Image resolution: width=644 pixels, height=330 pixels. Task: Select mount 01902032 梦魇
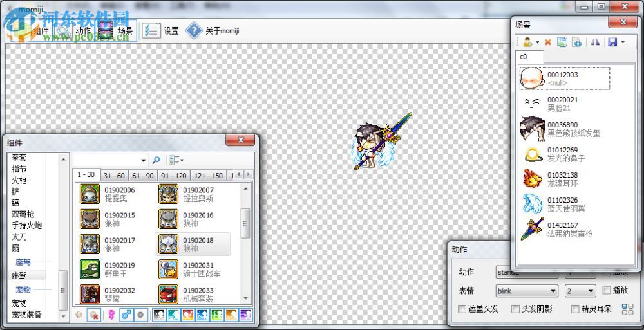pyautogui.click(x=114, y=294)
